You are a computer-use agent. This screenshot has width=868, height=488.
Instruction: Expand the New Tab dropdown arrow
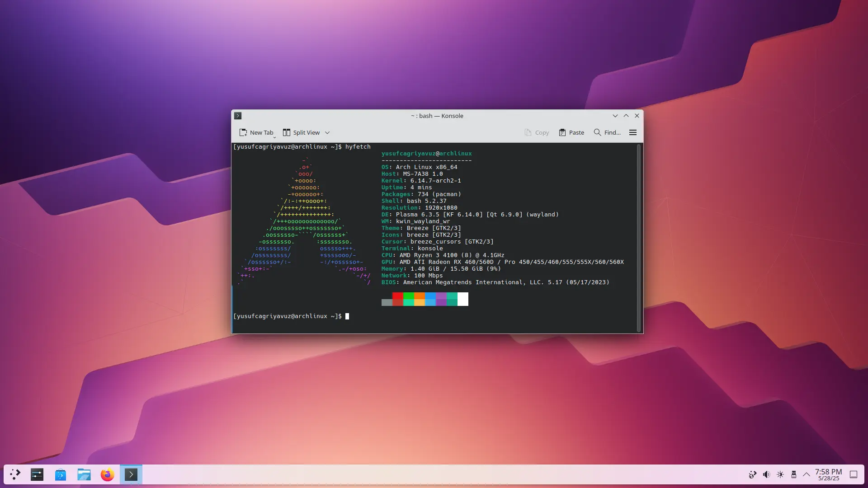coord(274,137)
